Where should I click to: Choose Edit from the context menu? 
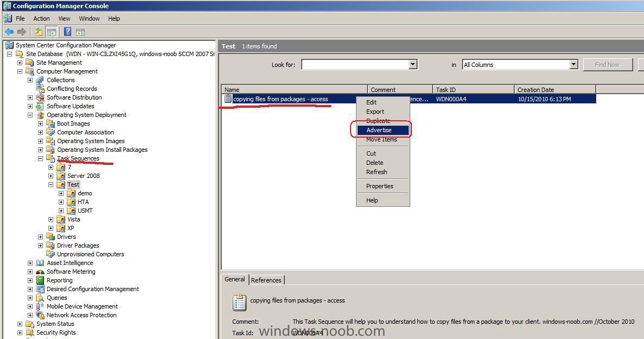383,102
